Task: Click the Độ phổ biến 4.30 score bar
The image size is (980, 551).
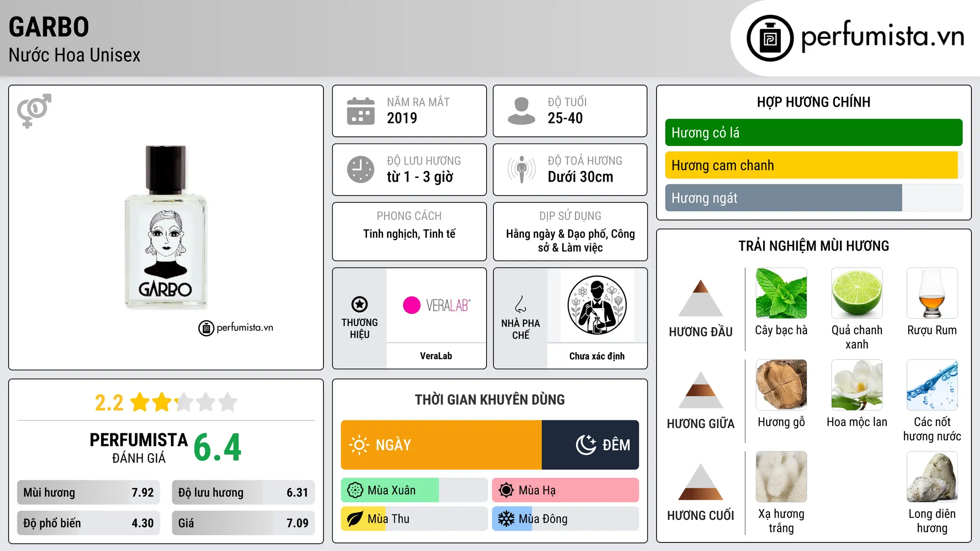Action: point(89,523)
